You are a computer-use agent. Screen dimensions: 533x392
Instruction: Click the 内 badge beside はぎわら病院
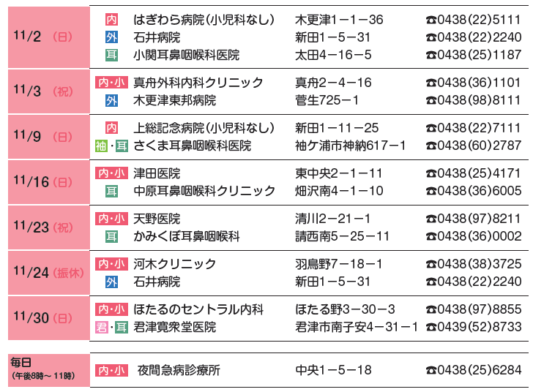111,20
